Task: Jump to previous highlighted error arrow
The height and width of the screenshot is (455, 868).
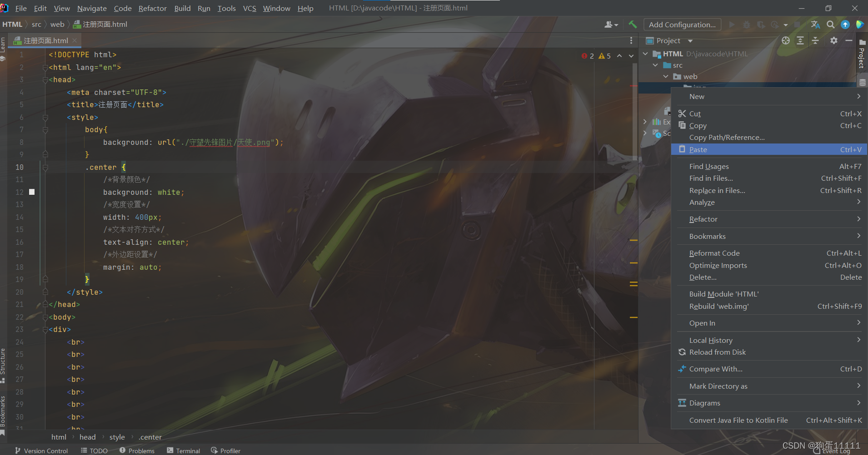Action: point(619,56)
